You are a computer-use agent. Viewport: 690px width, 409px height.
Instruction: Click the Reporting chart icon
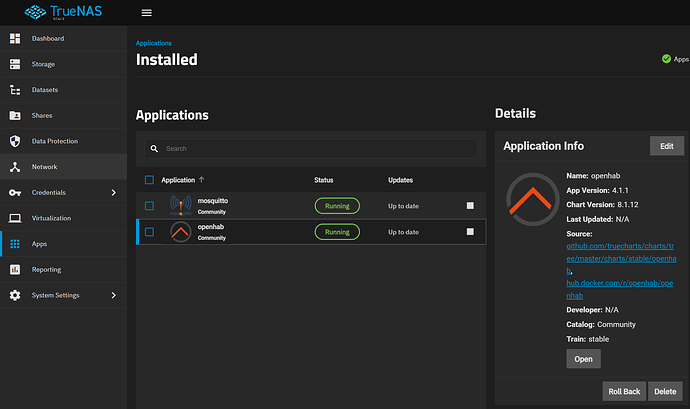(15, 269)
